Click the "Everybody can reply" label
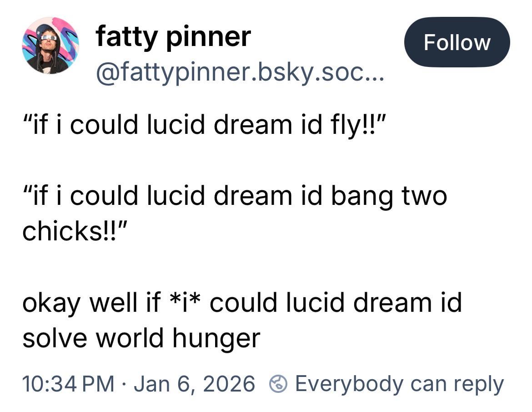The image size is (532, 412). pos(399,384)
